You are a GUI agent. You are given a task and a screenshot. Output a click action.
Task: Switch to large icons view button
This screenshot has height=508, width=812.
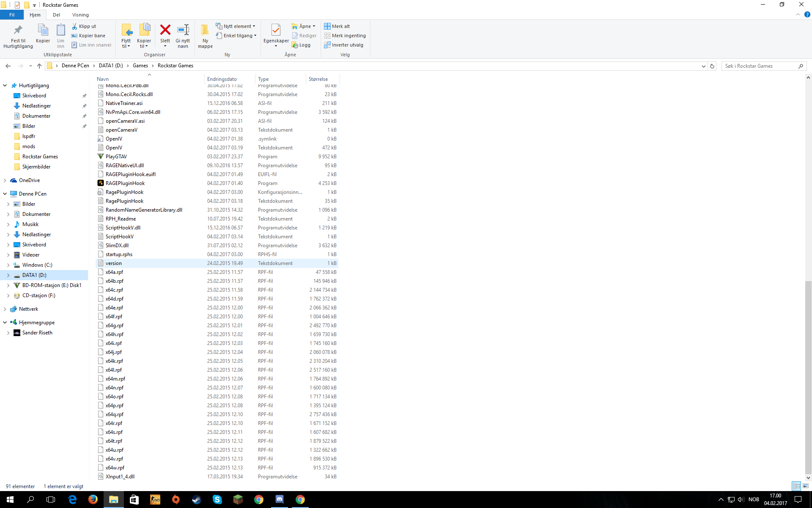[806, 486]
